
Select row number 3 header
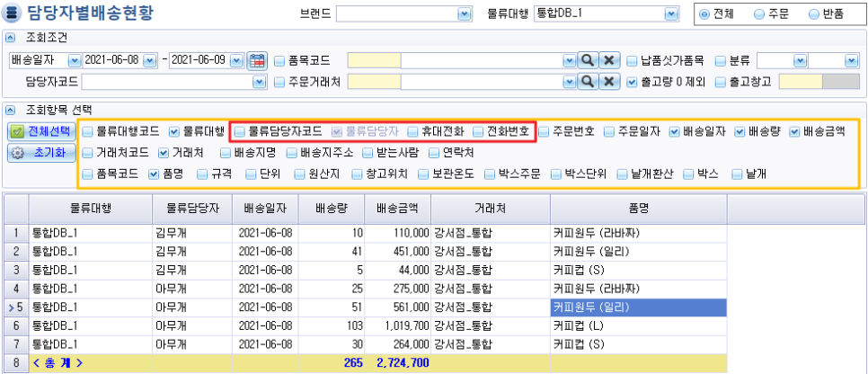(x=16, y=270)
